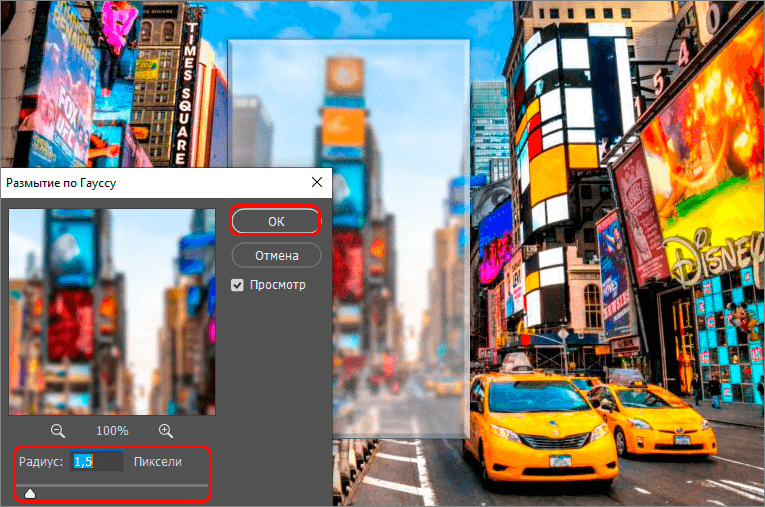Click the zoom out magnifier icon

58,430
